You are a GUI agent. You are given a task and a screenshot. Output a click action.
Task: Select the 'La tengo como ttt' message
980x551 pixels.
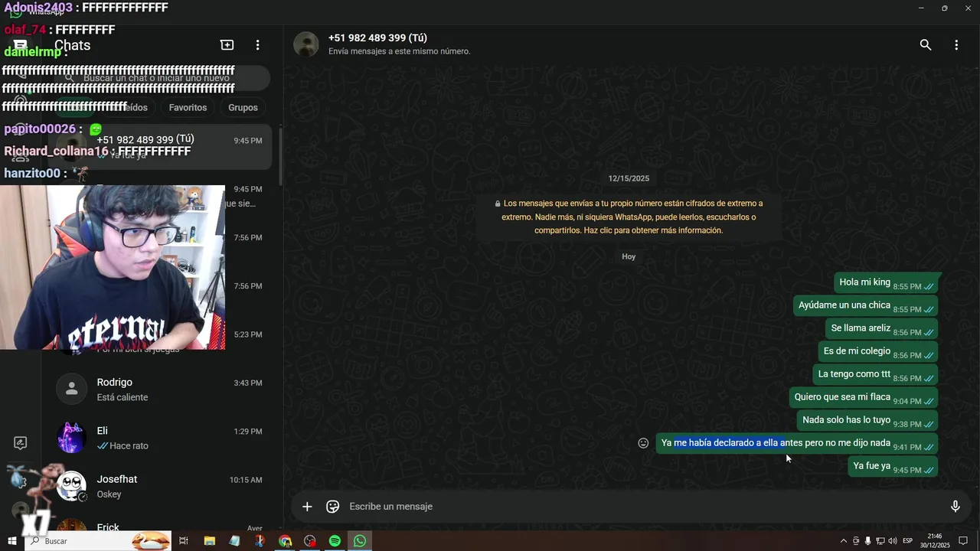(x=875, y=375)
